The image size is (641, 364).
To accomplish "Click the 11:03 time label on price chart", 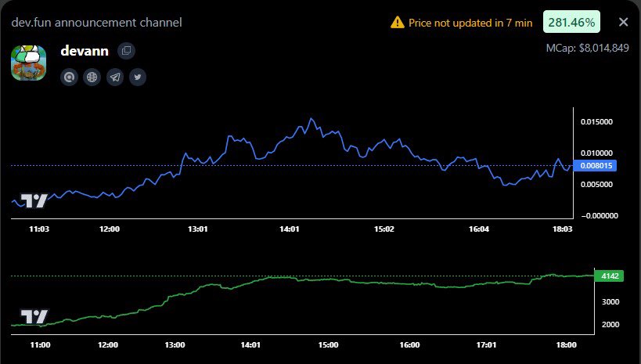I will tap(39, 229).
